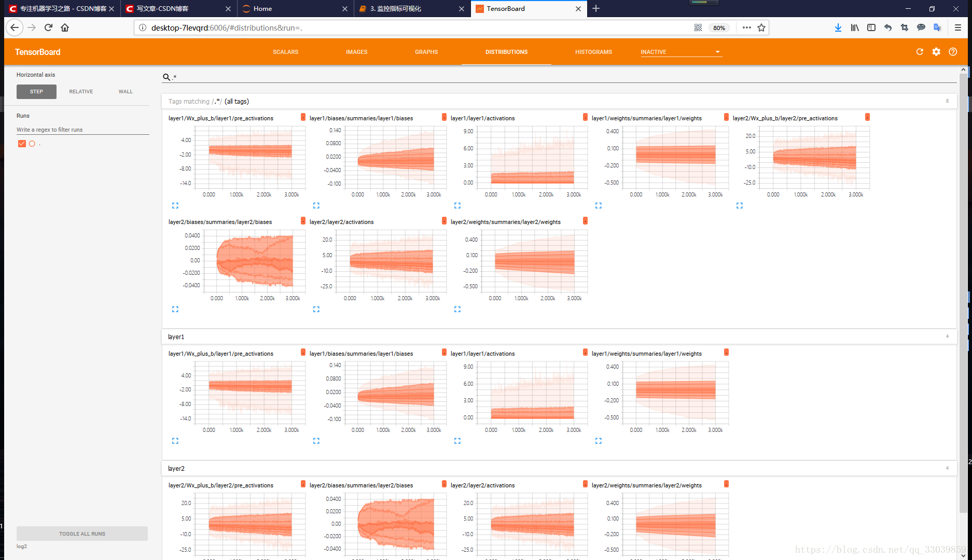972x560 pixels.
Task: Select the DISTRIBUTIONS dashboard tab
Action: click(506, 52)
